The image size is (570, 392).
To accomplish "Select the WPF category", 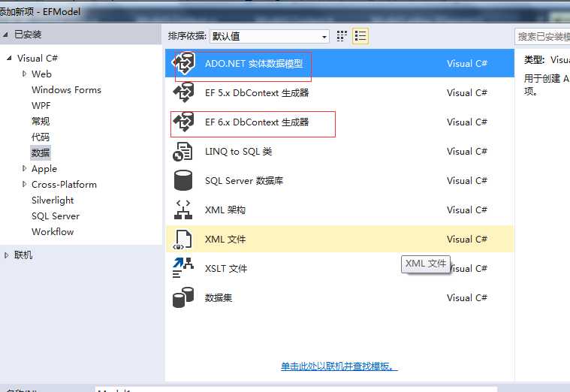I will tap(41, 105).
